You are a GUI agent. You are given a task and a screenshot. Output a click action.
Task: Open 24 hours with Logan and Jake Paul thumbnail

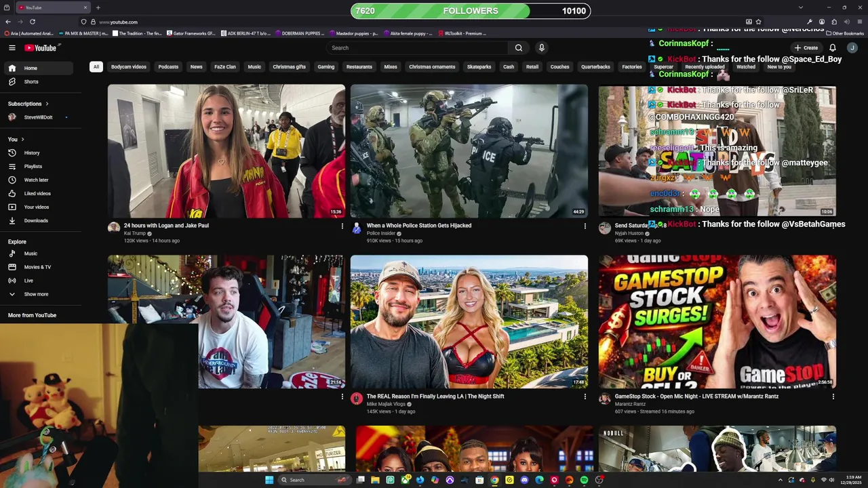pos(226,151)
